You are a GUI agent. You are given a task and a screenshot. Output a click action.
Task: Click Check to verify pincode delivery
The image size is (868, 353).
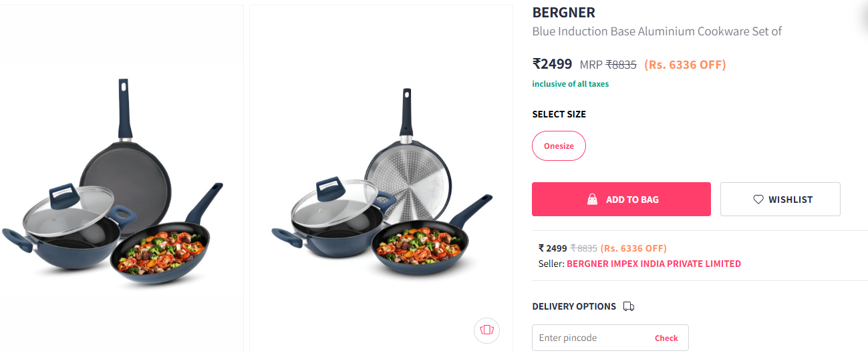point(666,338)
